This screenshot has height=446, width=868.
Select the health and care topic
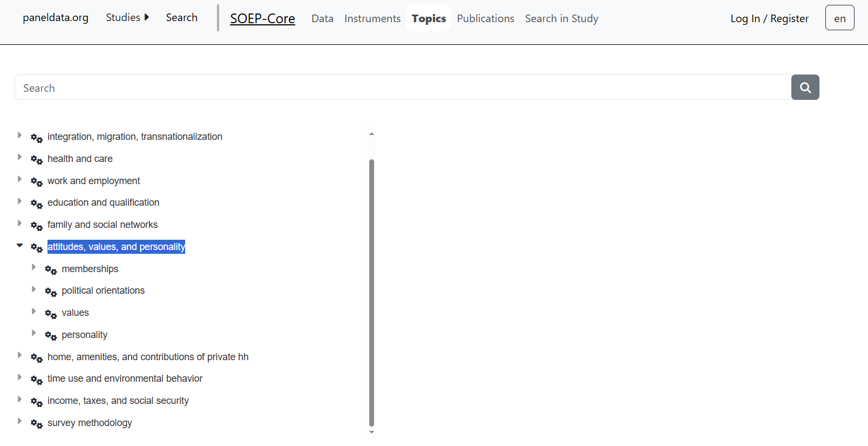pos(80,159)
